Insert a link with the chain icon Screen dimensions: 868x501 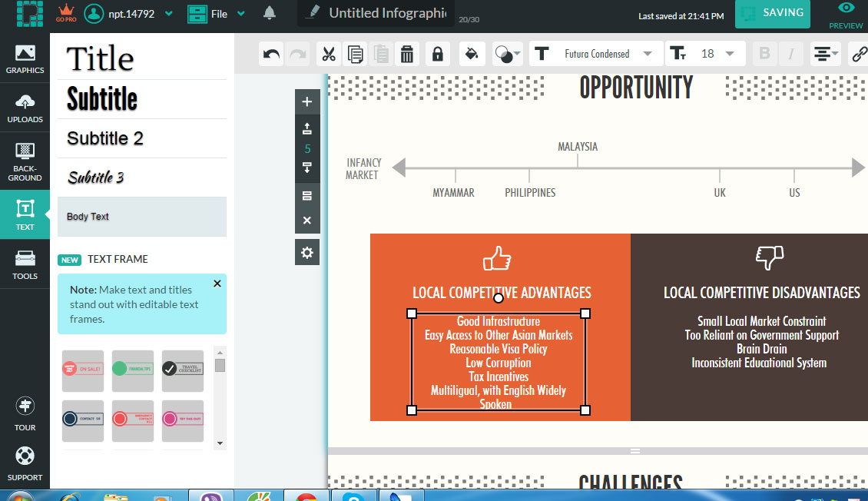tap(860, 54)
